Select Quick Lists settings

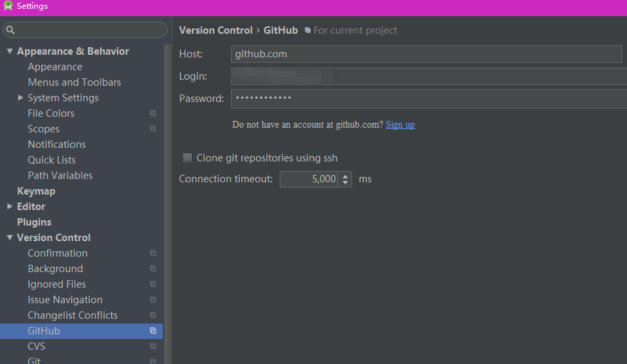click(x=51, y=160)
